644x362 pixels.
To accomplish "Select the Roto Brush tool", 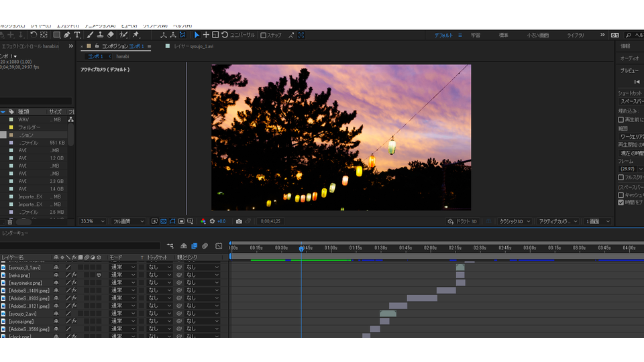I will pos(123,35).
